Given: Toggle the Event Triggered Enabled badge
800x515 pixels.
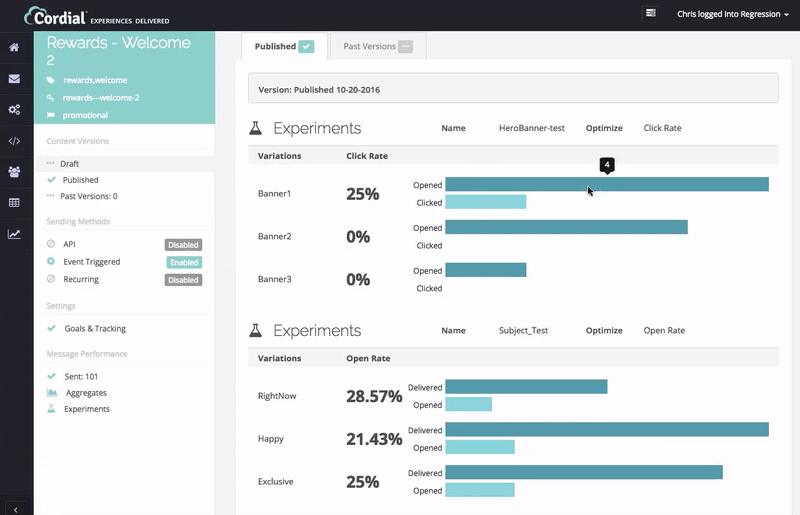Looking at the screenshot, I should pyautogui.click(x=183, y=262).
